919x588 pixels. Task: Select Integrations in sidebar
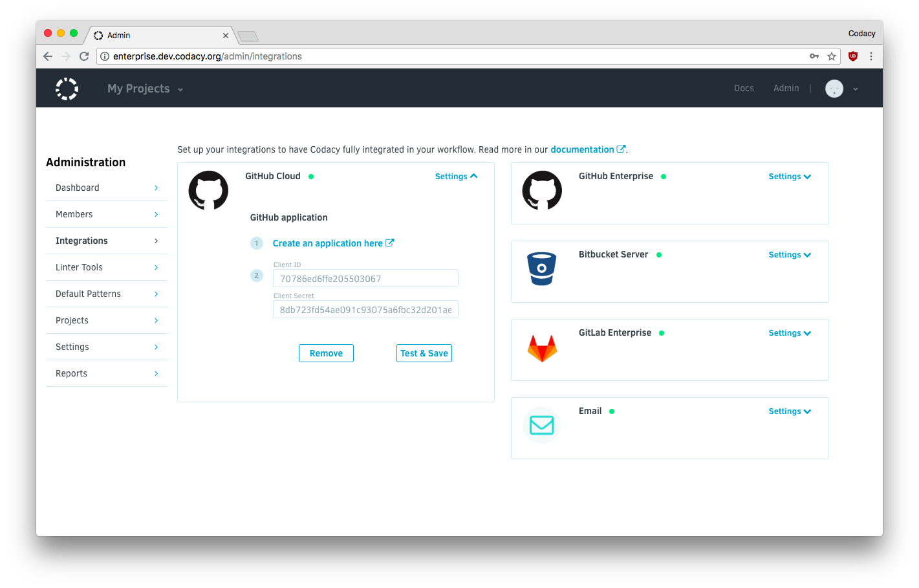107,241
